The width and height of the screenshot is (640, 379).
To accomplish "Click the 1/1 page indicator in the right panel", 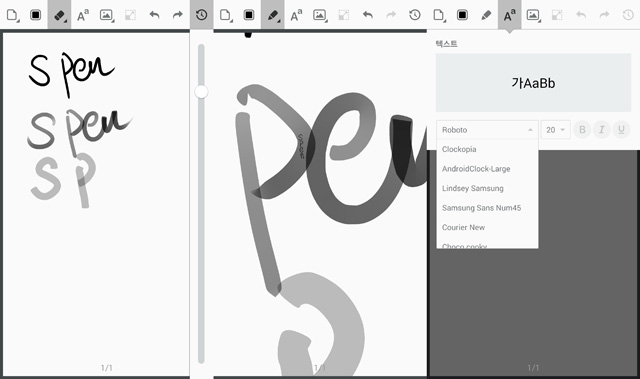I will [x=533, y=368].
